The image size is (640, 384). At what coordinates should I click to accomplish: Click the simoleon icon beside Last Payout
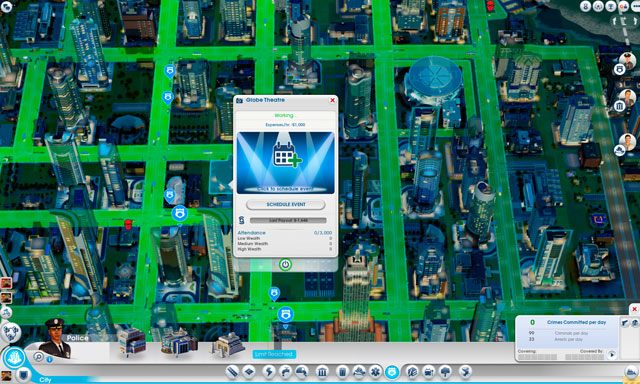[241, 221]
